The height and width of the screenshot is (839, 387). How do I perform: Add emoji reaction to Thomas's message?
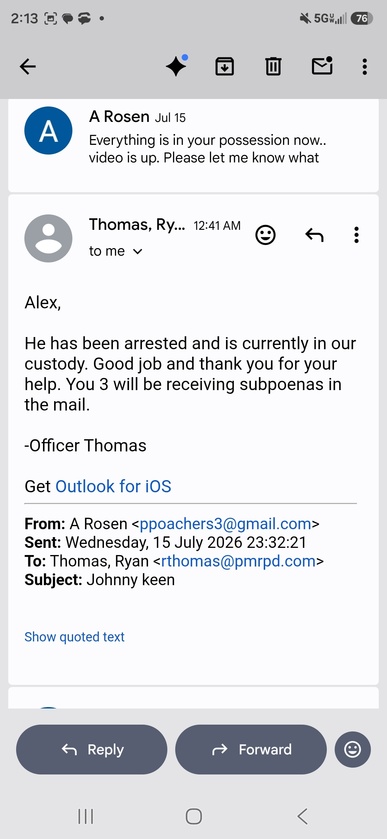(x=265, y=234)
